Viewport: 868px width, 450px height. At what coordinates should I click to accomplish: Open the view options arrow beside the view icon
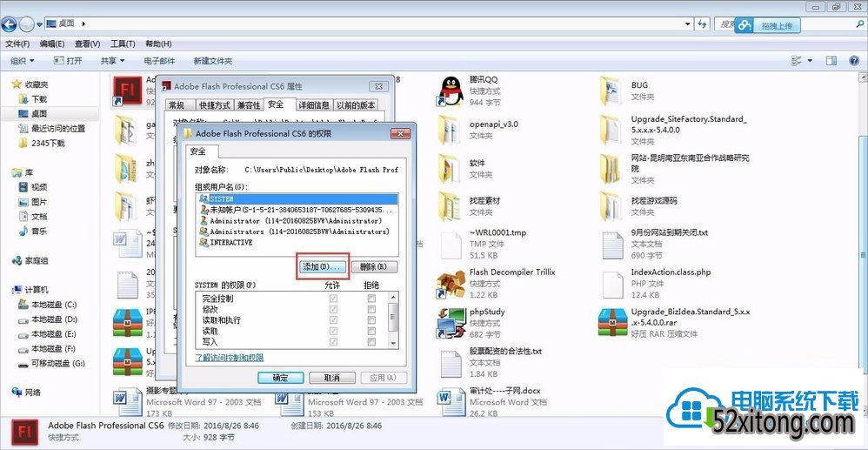(810, 60)
